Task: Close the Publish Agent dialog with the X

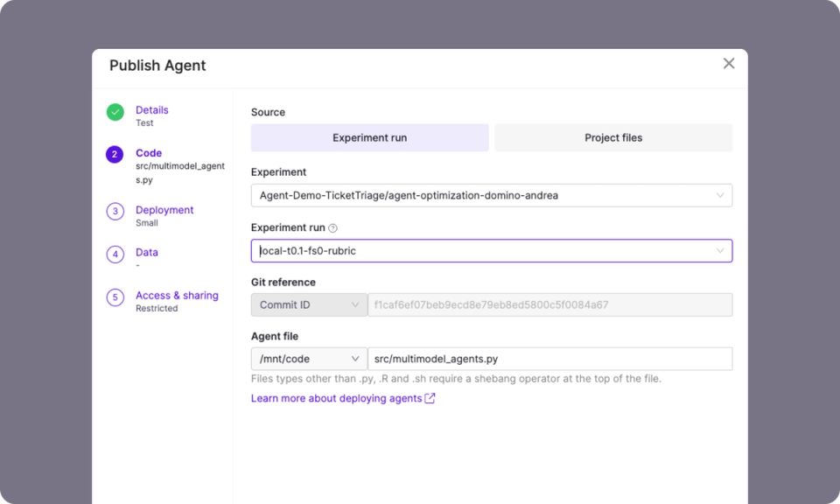Action: [729, 63]
